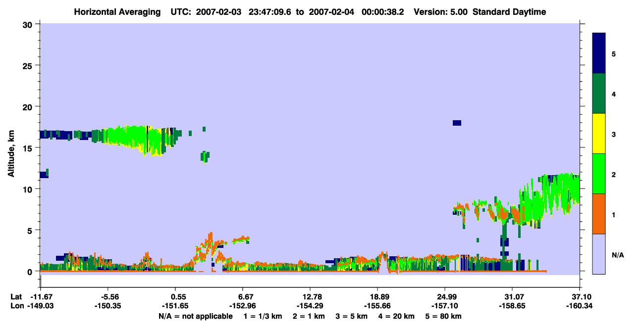Click the longitude value -155.66
The image size is (644, 330).
(x=377, y=306)
